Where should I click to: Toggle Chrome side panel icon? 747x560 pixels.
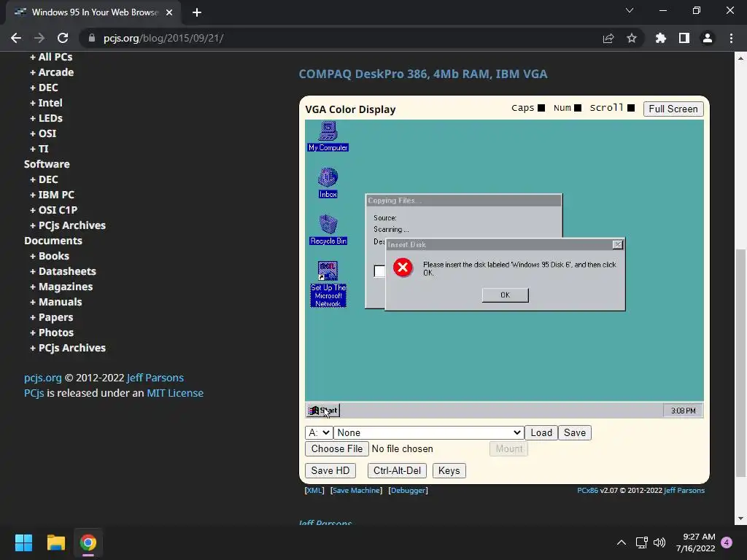click(684, 38)
